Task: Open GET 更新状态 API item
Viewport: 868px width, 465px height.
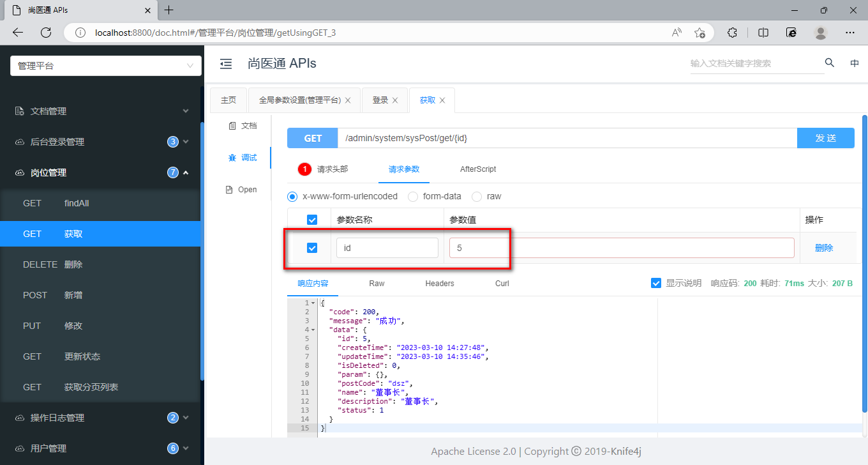Action: pos(100,356)
